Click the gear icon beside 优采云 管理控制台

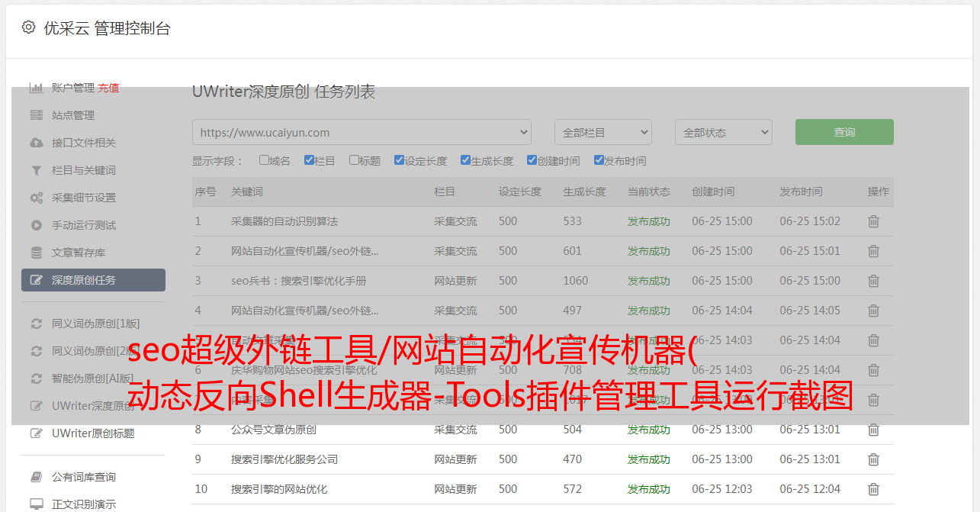[28, 27]
